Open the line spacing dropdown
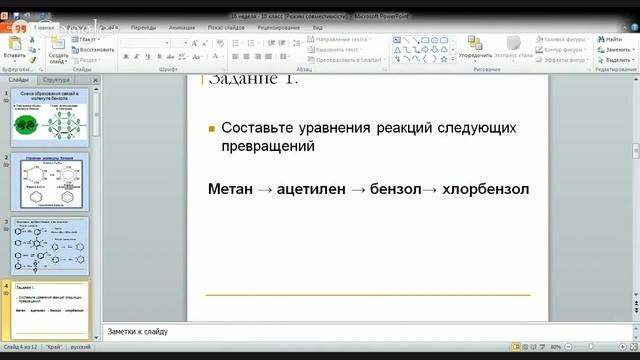This screenshot has height=360, width=640. click(x=298, y=43)
